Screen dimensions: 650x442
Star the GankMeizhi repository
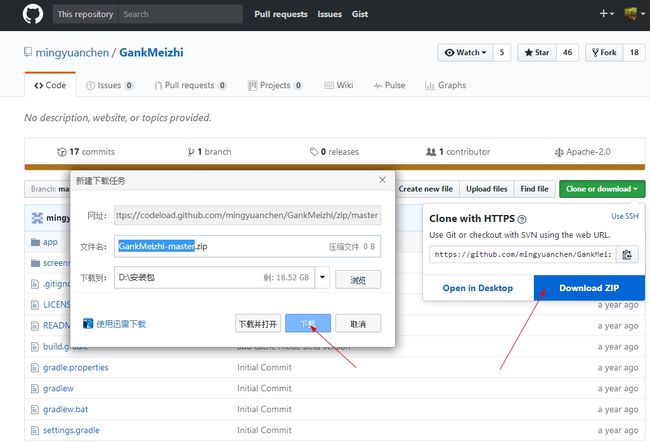[x=537, y=53]
